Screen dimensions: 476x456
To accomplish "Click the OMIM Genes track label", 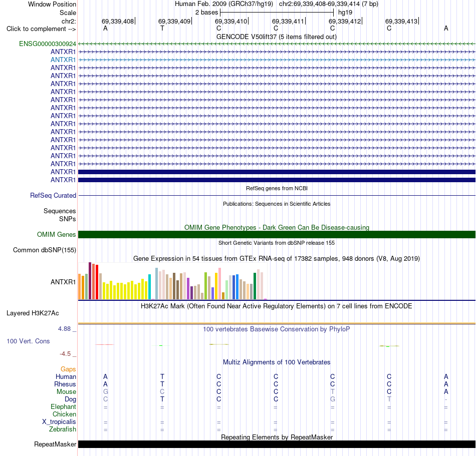I will pos(57,235).
